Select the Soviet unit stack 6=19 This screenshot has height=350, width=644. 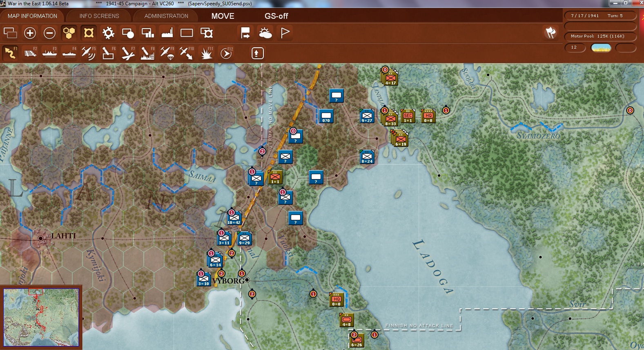pos(399,138)
